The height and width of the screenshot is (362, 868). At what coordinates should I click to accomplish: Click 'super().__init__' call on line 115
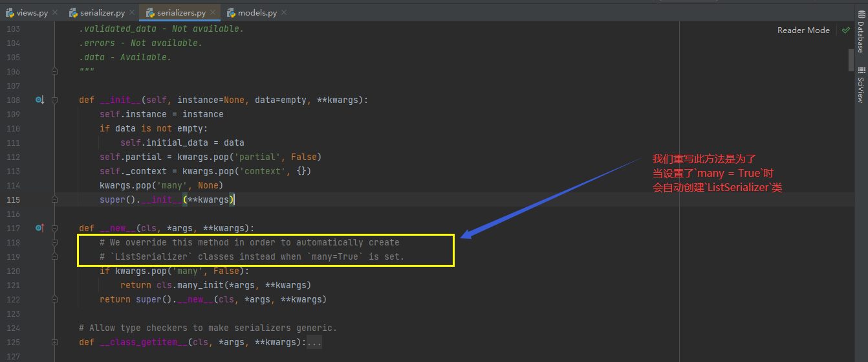pyautogui.click(x=141, y=199)
